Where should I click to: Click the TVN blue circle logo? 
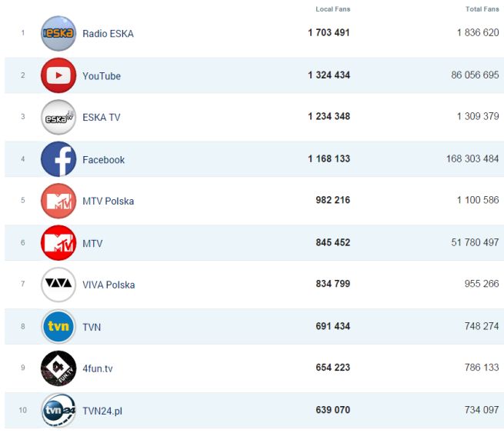[x=58, y=327]
